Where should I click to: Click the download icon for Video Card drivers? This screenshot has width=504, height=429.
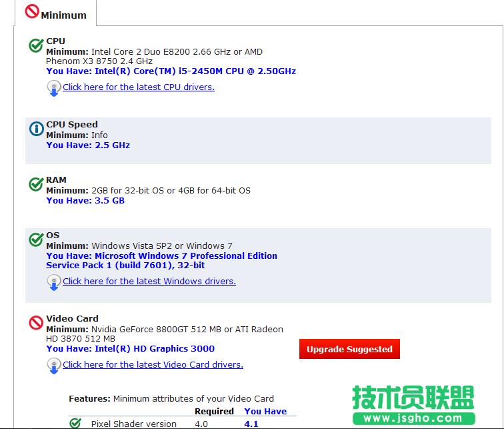(54, 366)
